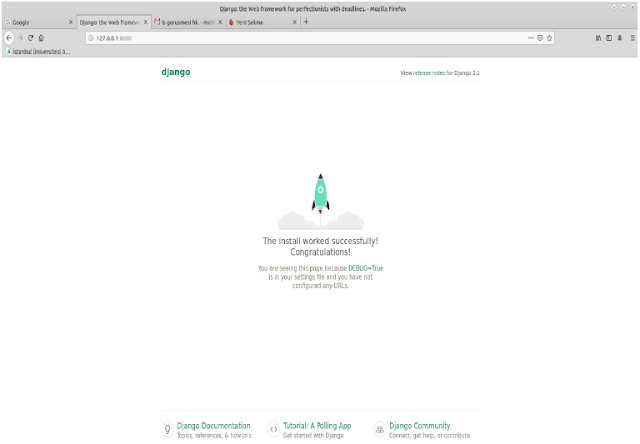Follow the DEBUG=True link
Screen dimensions: 640x444
click(x=366, y=268)
